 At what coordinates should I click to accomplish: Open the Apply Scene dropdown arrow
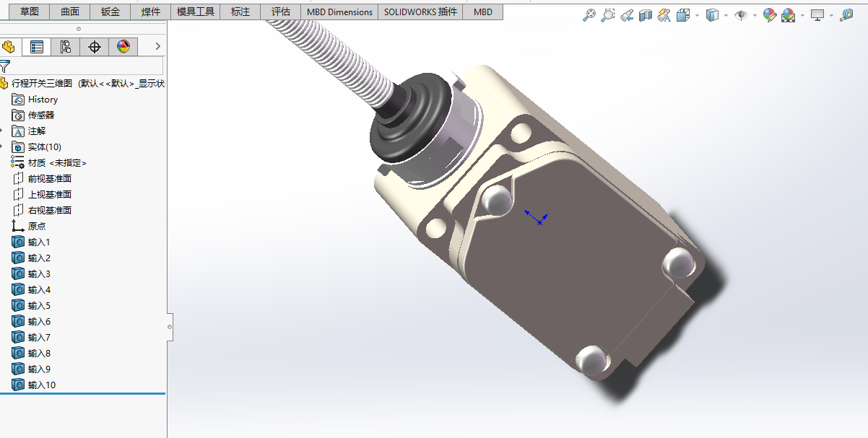(802, 15)
